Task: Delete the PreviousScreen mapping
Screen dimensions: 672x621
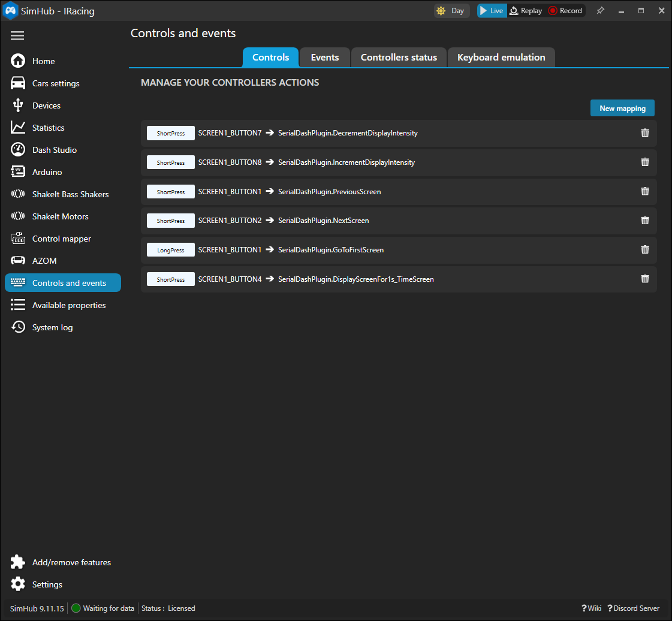Action: [645, 191]
